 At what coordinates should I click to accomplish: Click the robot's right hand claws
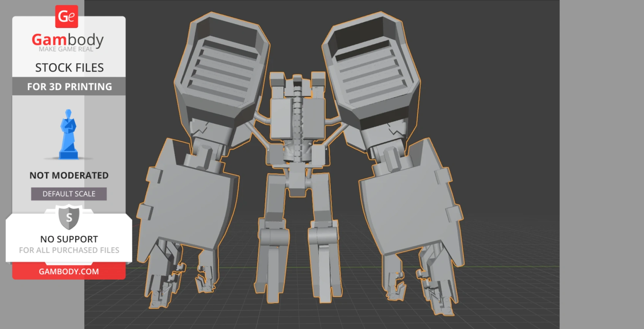pos(421,283)
